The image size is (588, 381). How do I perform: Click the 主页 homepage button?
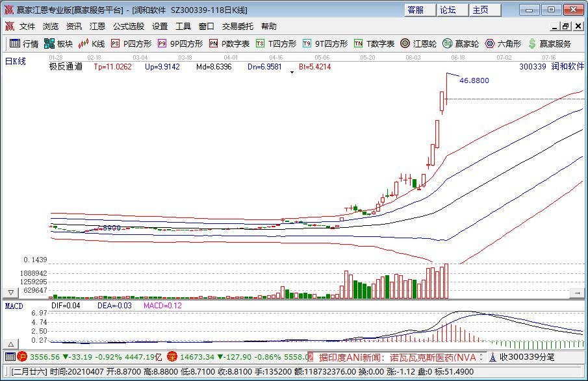(x=485, y=10)
